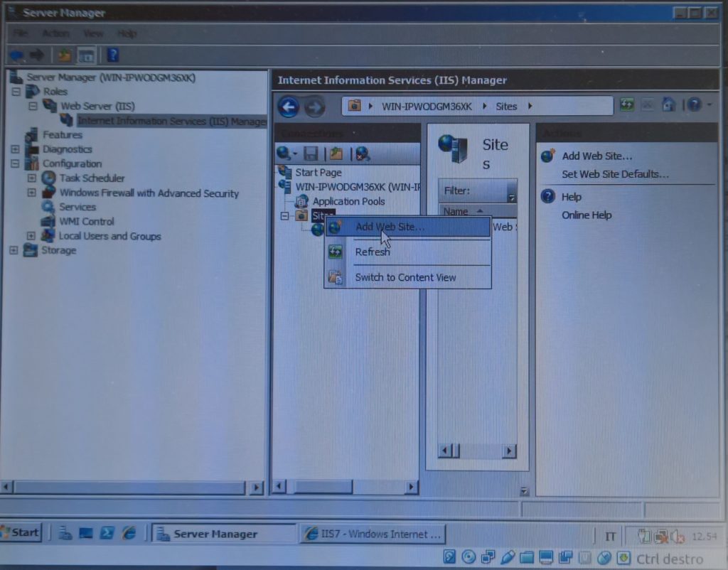The width and height of the screenshot is (728, 570).
Task: Click the blue Help icon in Server Manager toolbar
Action: (113, 55)
